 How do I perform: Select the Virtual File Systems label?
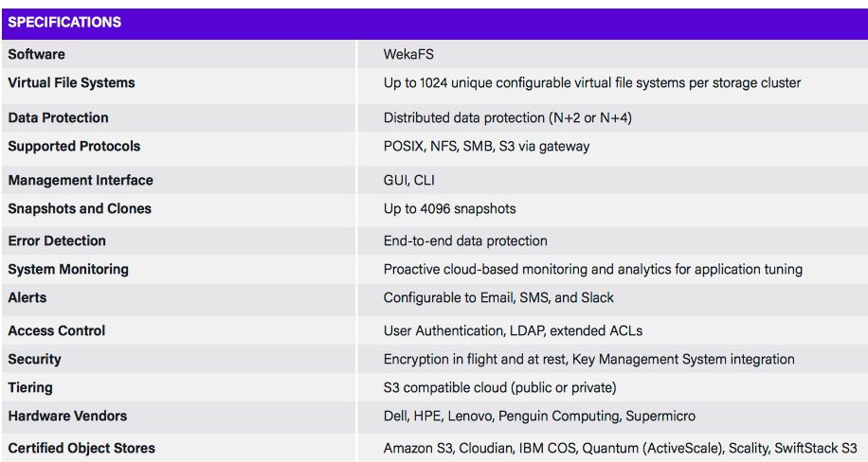[x=71, y=82]
